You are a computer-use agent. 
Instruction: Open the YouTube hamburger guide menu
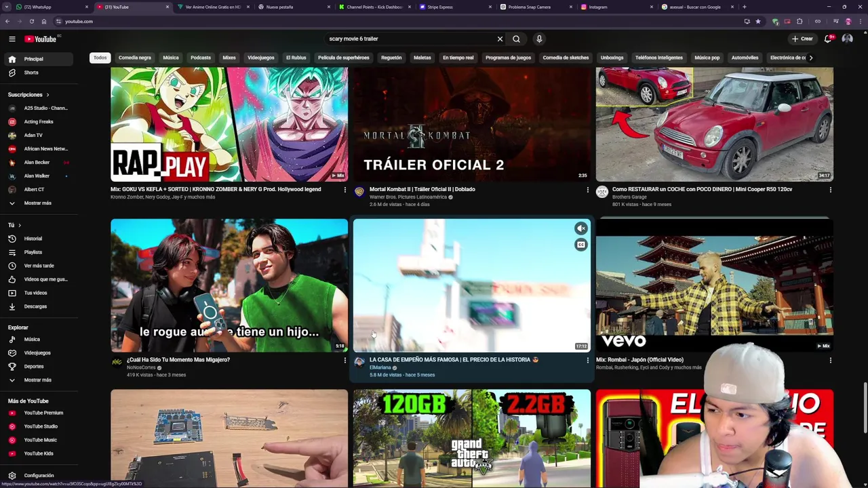(x=12, y=39)
